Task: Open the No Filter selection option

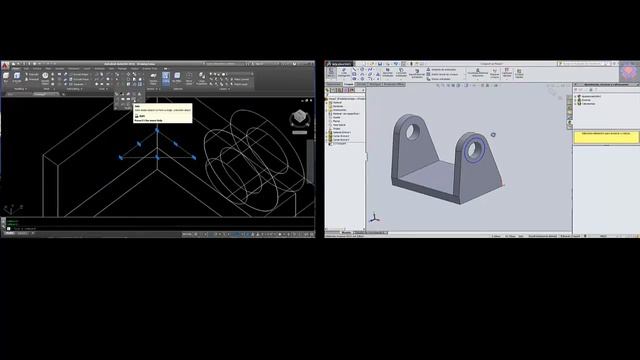Action: (x=177, y=78)
